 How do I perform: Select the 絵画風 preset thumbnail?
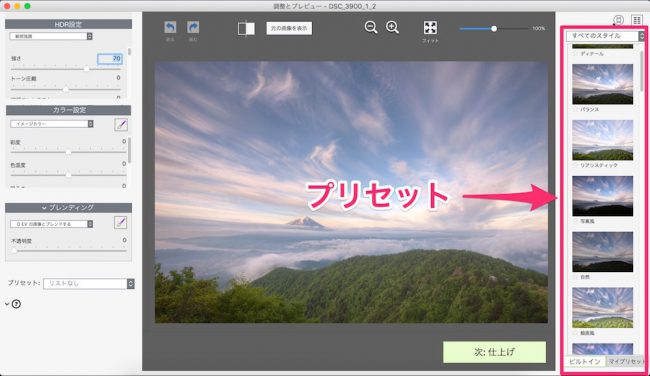click(x=603, y=308)
